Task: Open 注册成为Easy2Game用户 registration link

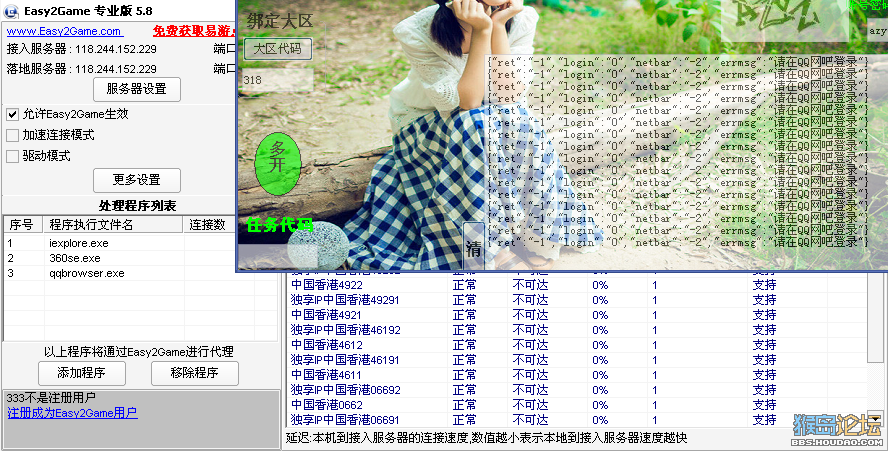Action: tap(72, 413)
